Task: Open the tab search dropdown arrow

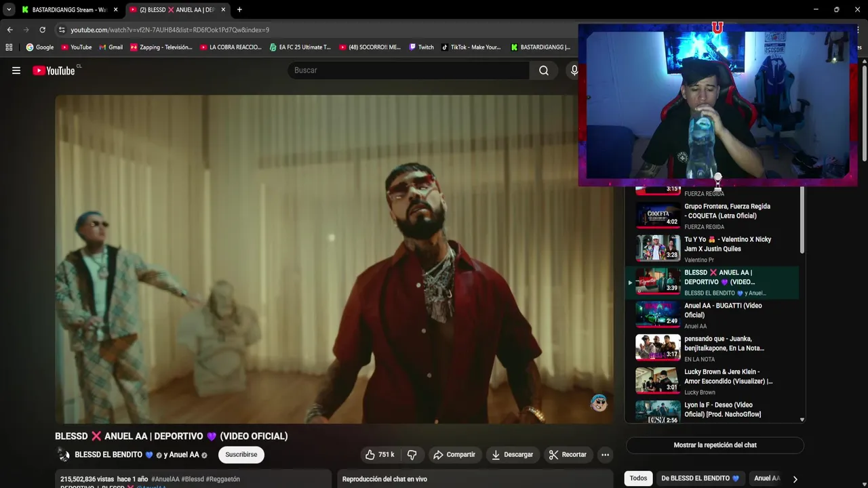Action: tap(9, 9)
